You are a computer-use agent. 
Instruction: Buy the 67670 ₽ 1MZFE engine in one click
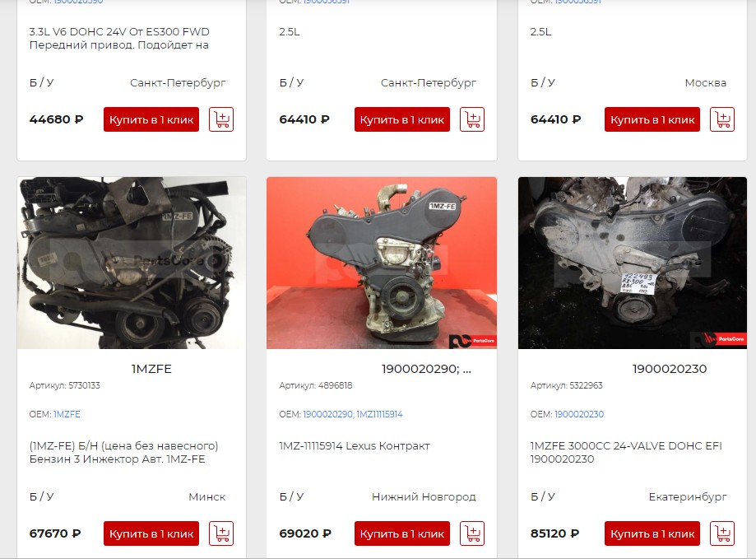click(151, 533)
